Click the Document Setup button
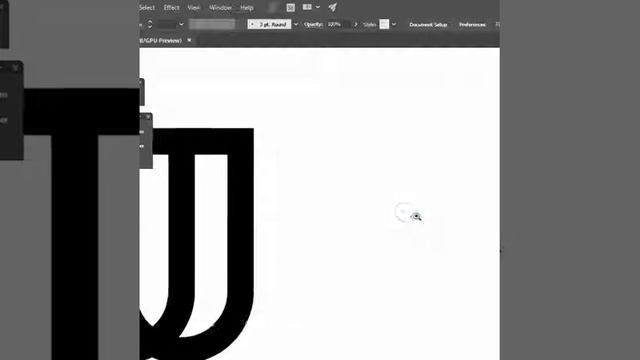The height and width of the screenshot is (360, 640). coord(428,24)
